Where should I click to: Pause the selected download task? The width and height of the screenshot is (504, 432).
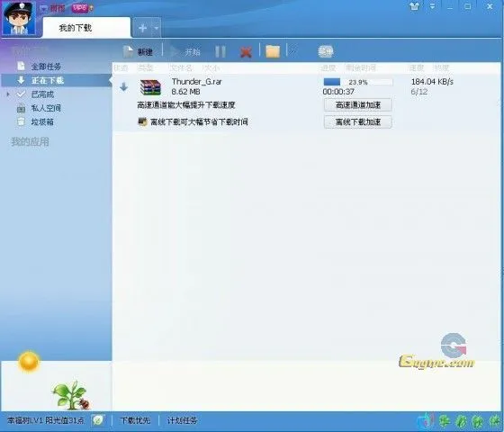pyautogui.click(x=220, y=52)
